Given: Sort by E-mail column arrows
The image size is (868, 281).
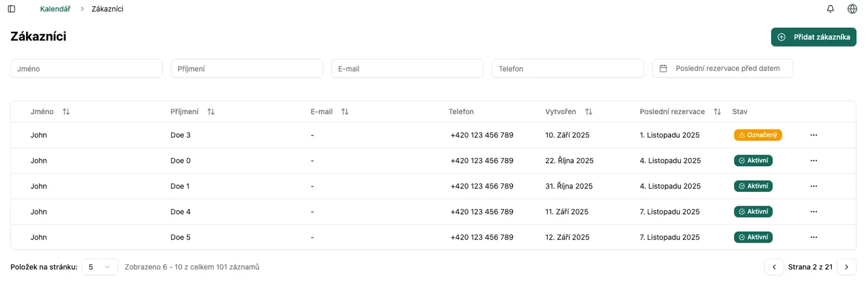Looking at the screenshot, I should pyautogui.click(x=345, y=111).
